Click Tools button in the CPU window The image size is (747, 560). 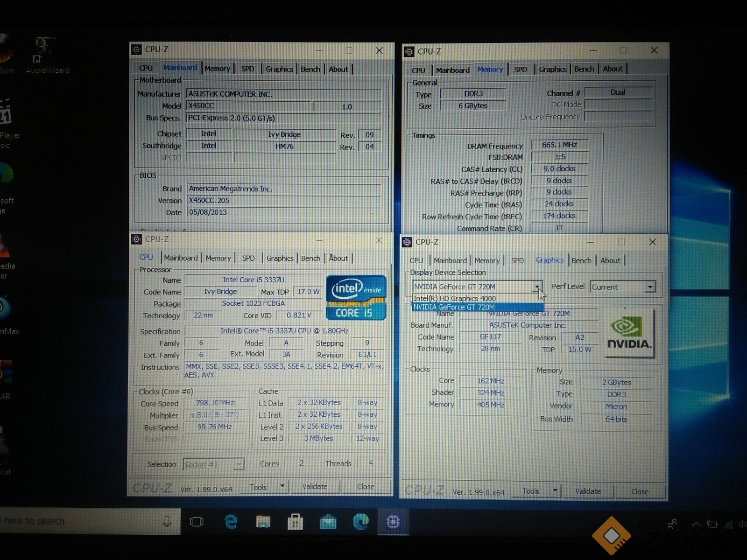(x=258, y=487)
